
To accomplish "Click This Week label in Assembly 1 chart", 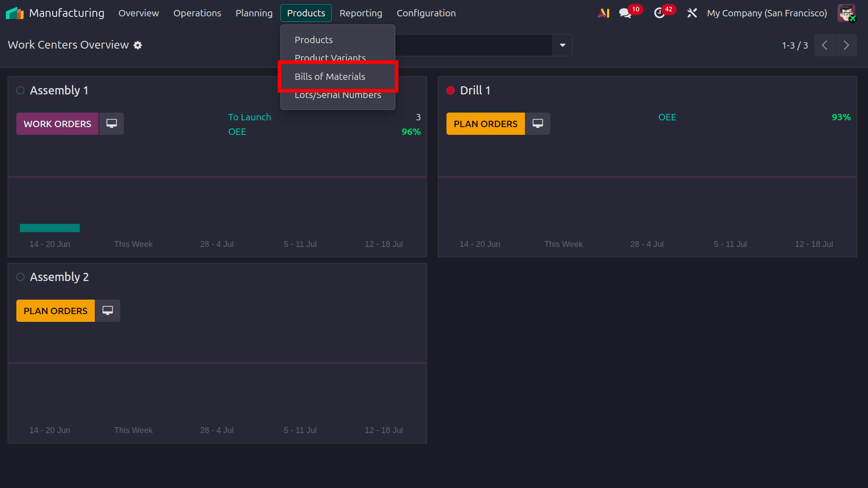I will coord(133,244).
